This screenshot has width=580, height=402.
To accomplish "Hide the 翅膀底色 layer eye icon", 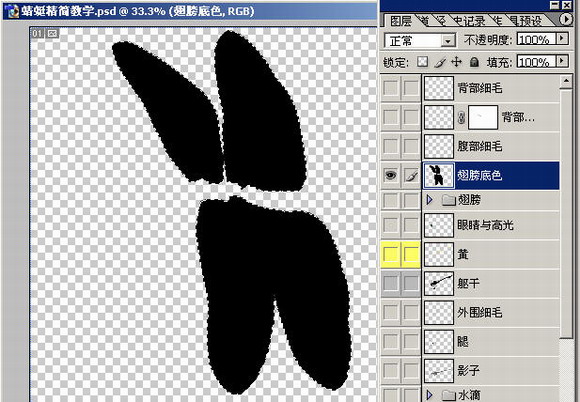I will click(x=391, y=175).
